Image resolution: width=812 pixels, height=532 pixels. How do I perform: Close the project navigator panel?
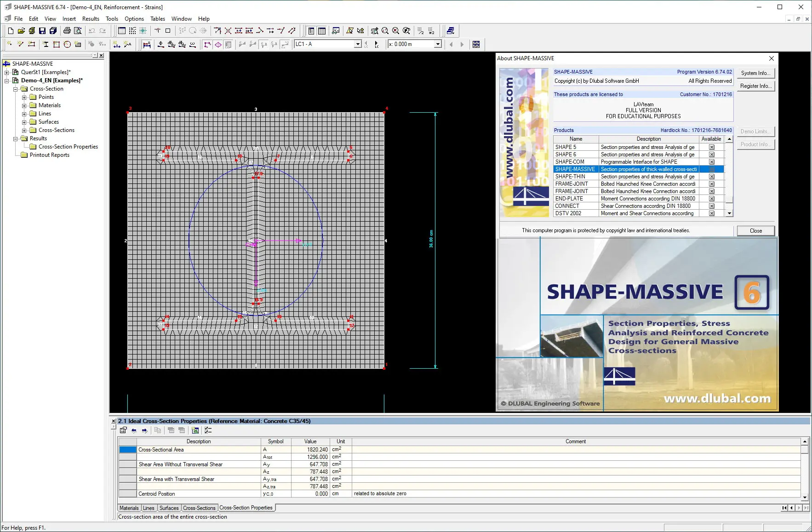[x=101, y=56]
